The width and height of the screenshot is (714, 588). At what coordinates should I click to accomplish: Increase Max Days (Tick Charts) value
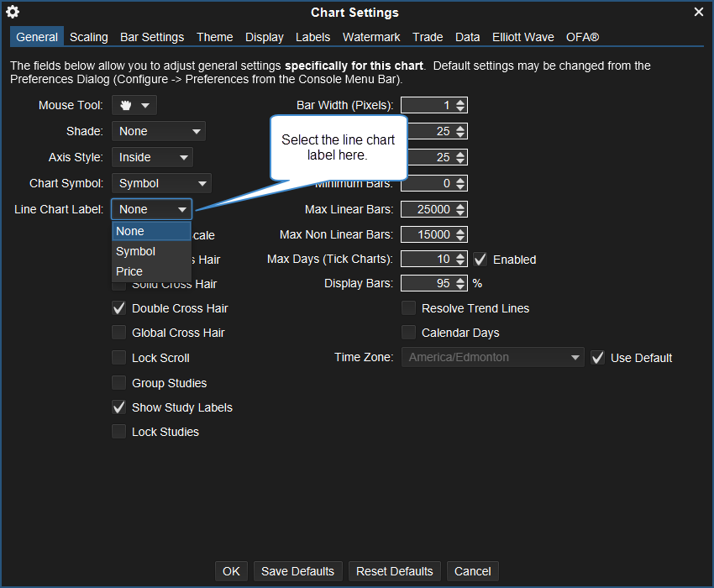(460, 255)
